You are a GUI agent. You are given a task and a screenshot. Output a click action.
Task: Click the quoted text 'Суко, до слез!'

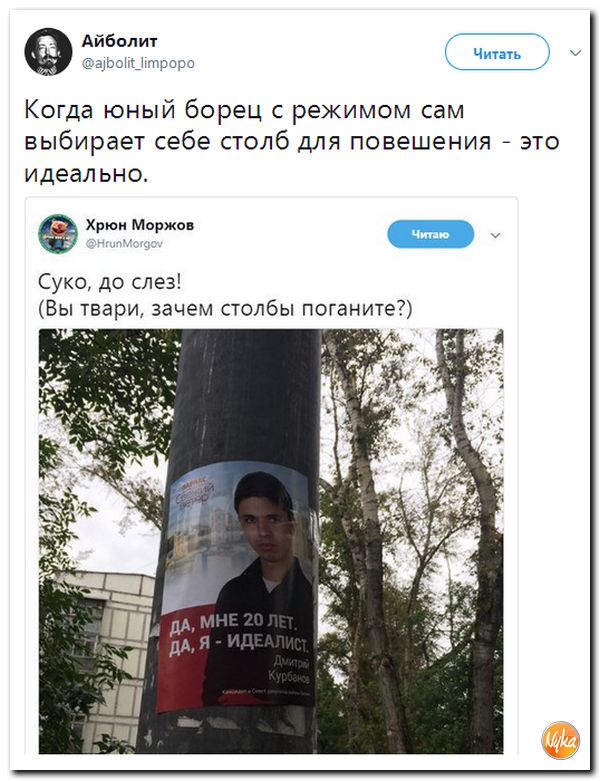pos(110,282)
